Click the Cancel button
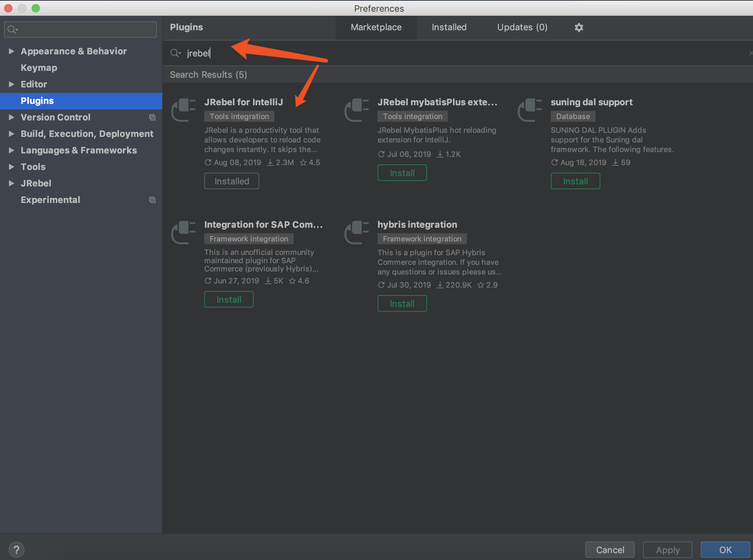Screen dimensions: 753x560 610,550
